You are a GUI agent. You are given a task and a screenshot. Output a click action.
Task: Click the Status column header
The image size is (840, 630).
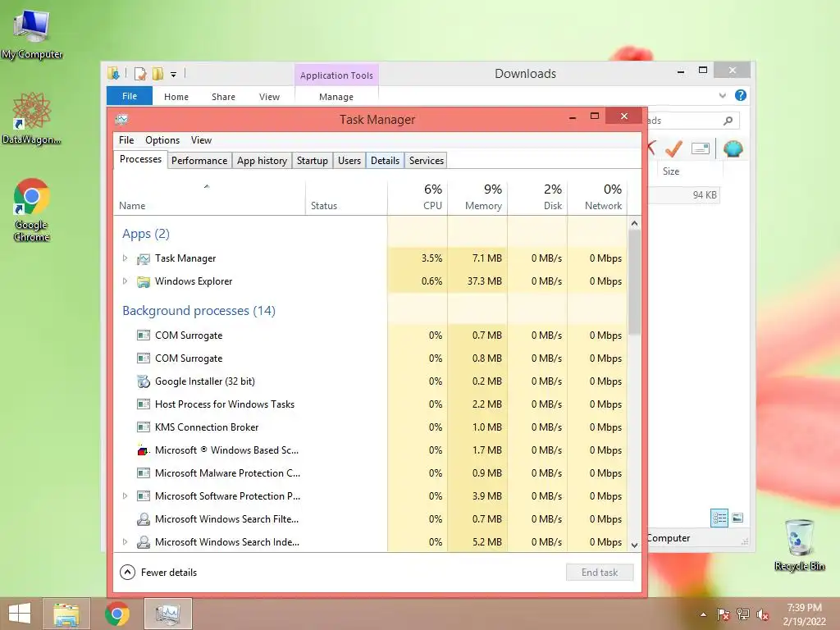[346, 197]
